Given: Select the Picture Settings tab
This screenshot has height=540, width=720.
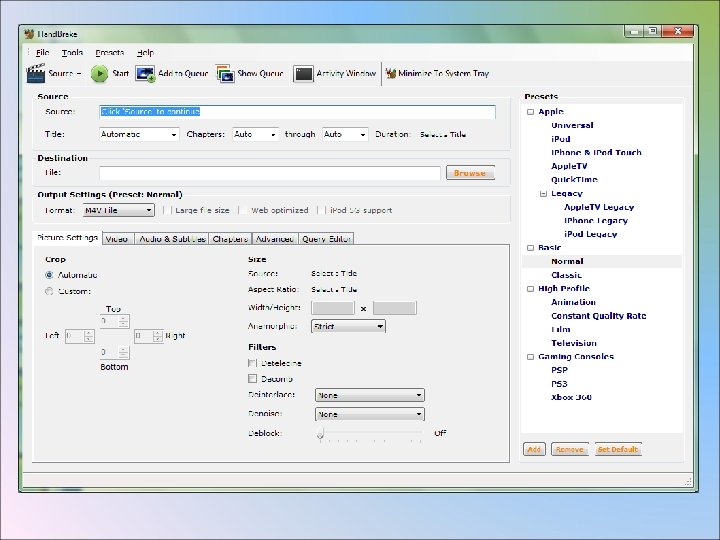Looking at the screenshot, I should click(x=67, y=237).
